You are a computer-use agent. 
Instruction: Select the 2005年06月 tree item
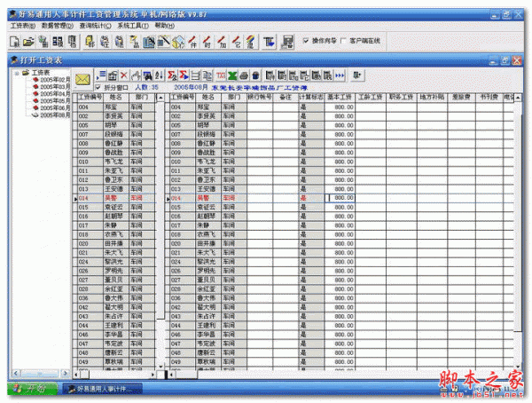click(x=55, y=108)
